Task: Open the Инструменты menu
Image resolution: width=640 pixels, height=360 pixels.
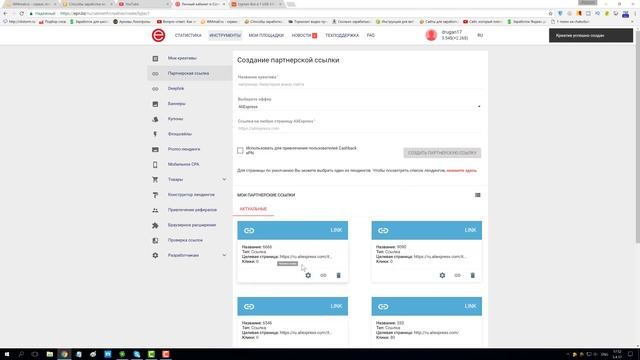Action: point(225,36)
